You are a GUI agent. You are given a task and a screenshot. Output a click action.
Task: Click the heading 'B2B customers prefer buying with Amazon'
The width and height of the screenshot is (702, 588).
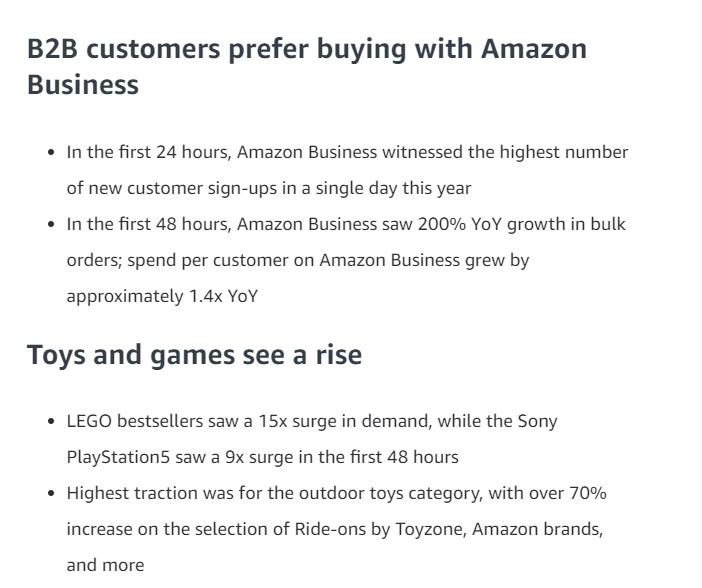click(307, 50)
